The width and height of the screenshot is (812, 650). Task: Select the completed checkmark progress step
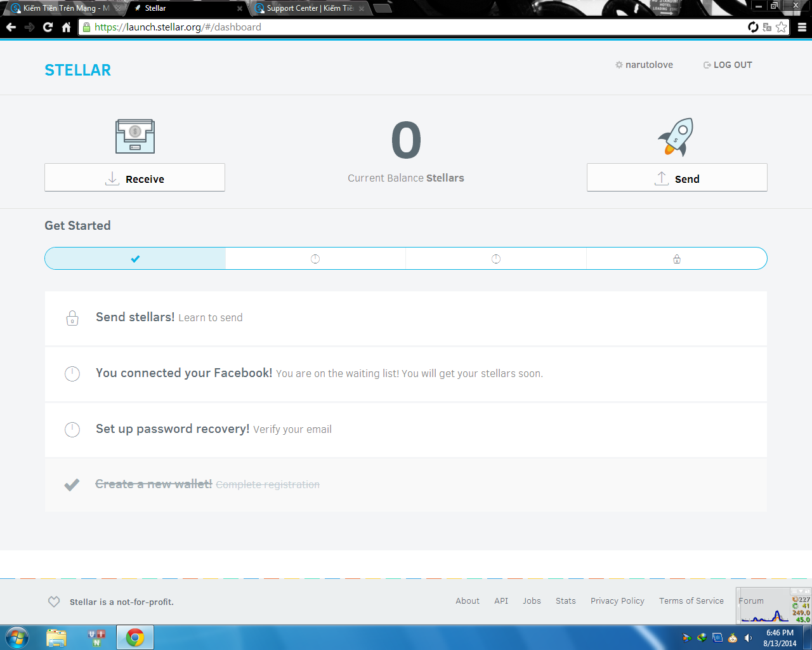coord(135,258)
